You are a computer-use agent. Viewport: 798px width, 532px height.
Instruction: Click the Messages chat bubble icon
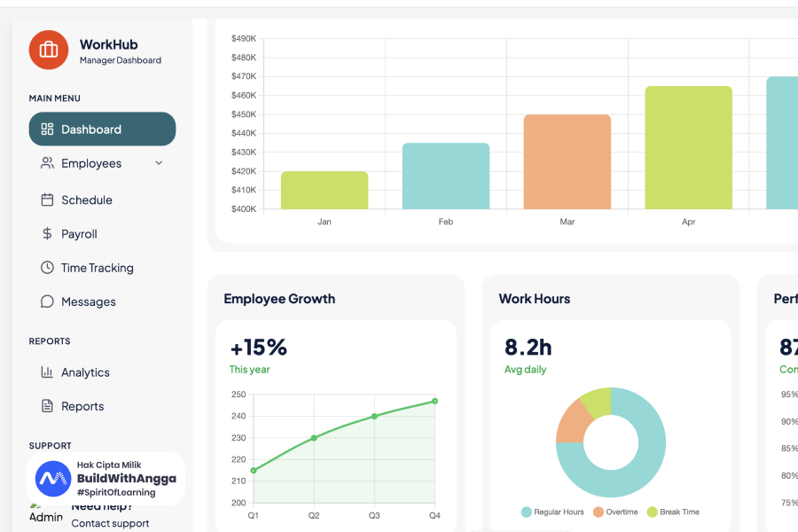[48, 301]
